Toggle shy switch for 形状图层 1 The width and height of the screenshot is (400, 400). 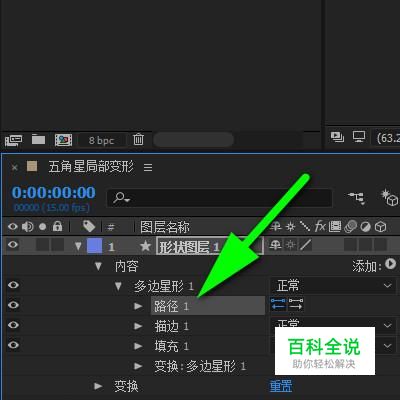click(x=275, y=245)
